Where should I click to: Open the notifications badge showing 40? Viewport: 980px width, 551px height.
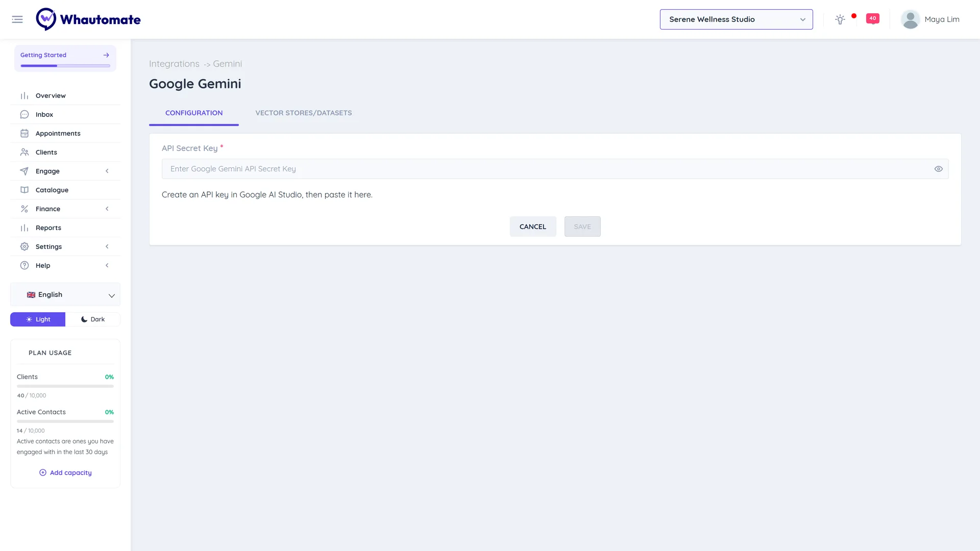point(873,18)
